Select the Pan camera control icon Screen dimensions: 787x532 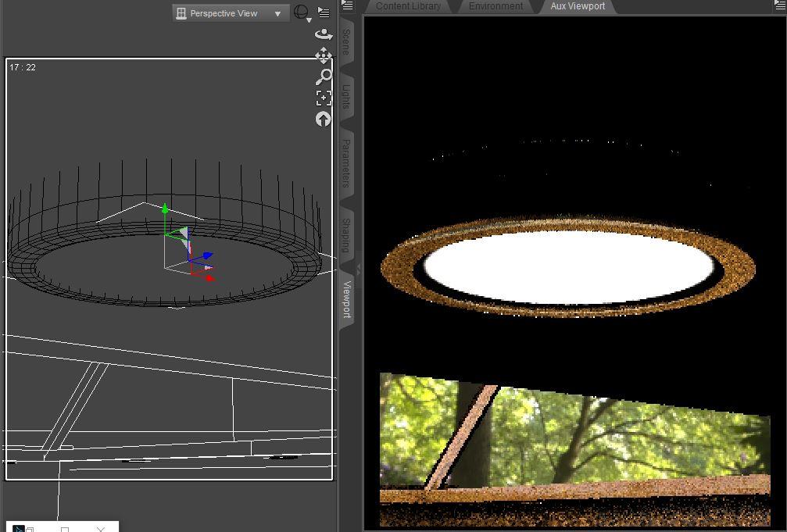click(324, 55)
